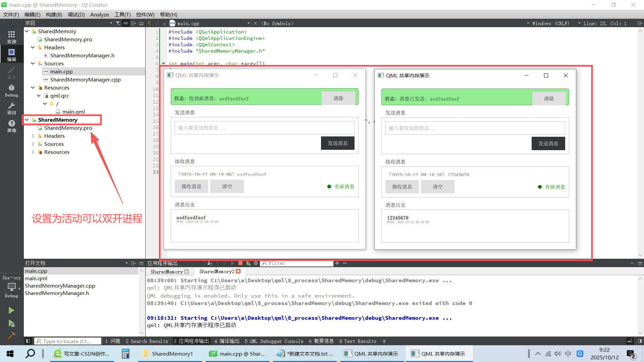Open the Projects mode wrench icon
Image resolution: width=644 pixels, height=362 pixels.
pos(11,107)
